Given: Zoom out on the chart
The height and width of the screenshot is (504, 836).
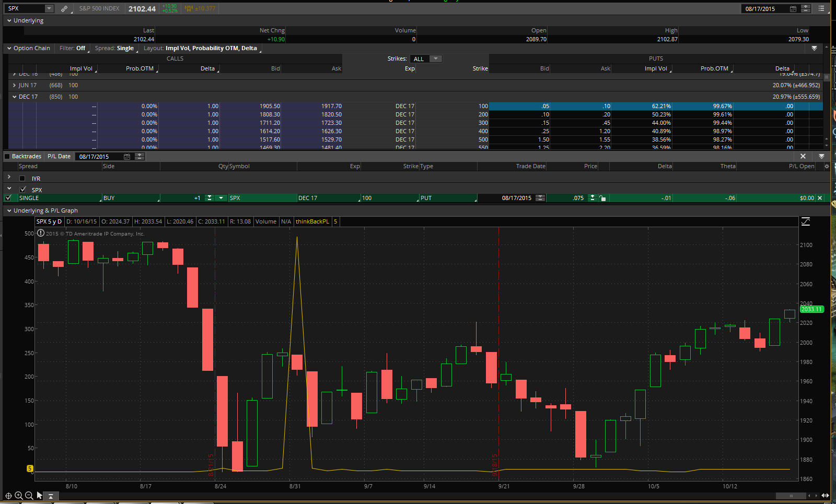Looking at the screenshot, I should point(29,496).
